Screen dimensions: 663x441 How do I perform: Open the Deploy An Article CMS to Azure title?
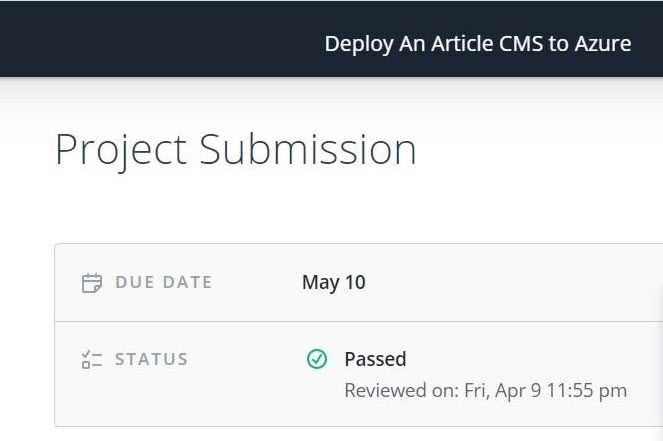(x=478, y=44)
